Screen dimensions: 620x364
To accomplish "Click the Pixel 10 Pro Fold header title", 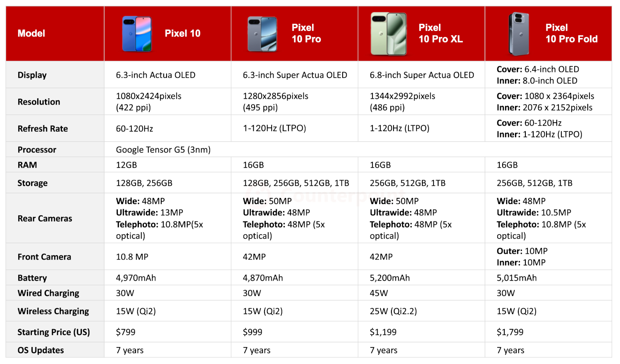I will pyautogui.click(x=571, y=33).
